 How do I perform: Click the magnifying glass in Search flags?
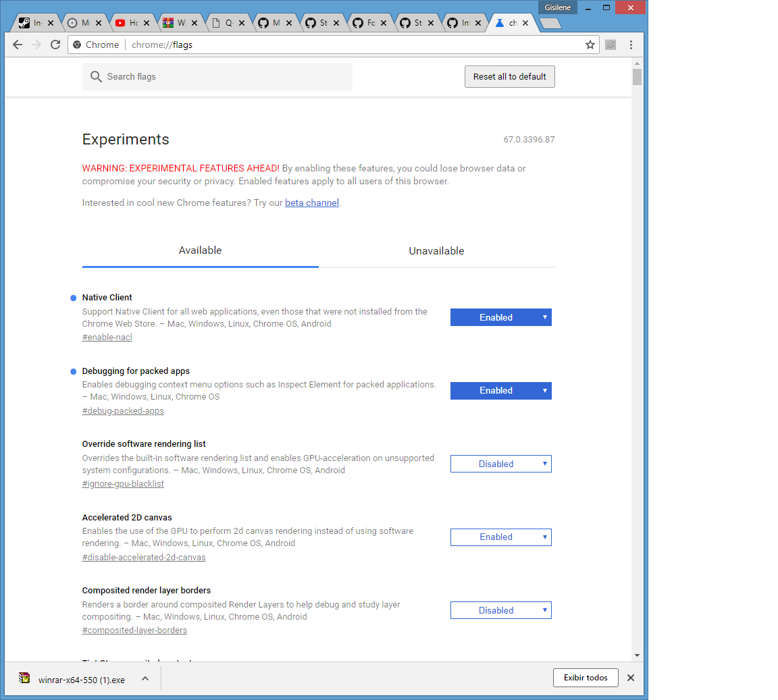(x=96, y=76)
